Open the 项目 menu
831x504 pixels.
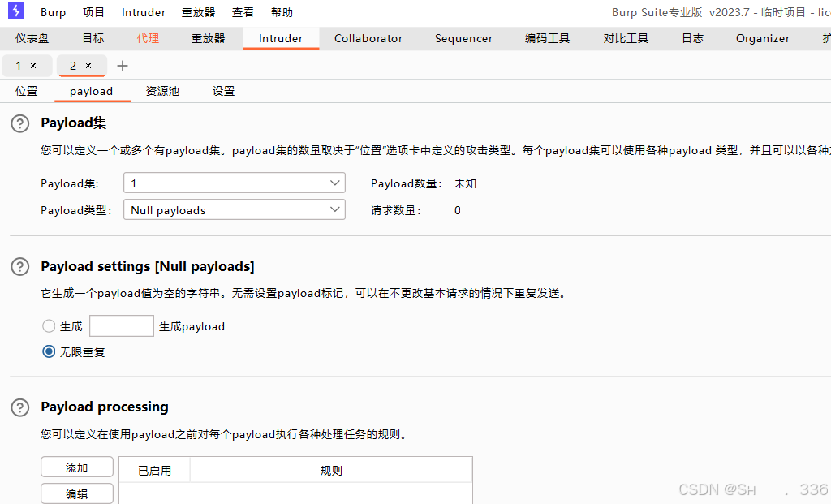point(94,12)
